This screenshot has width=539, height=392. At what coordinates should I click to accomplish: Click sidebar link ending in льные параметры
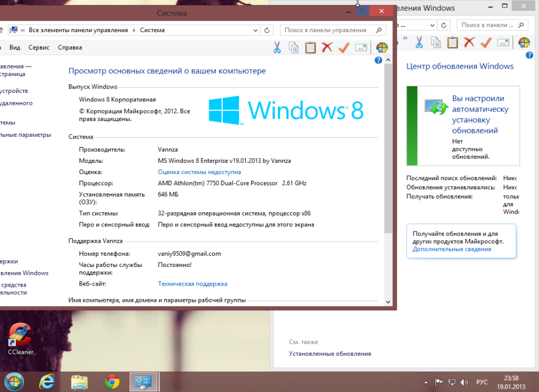tap(25, 135)
